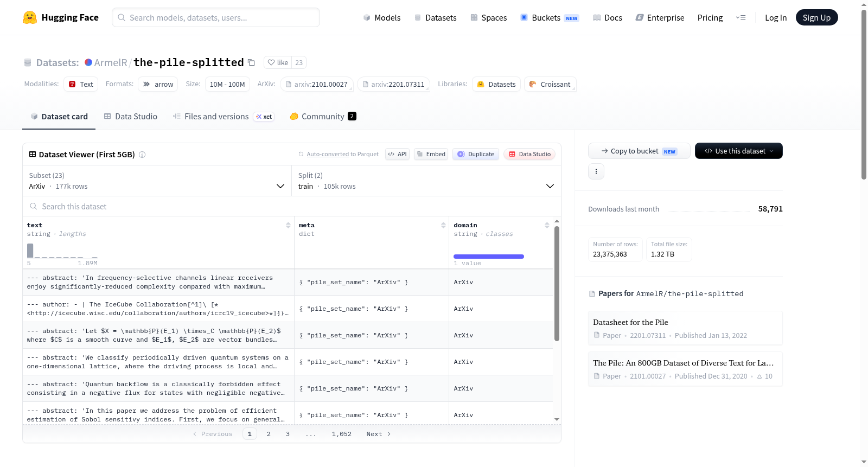Viewport: 868px width, 467px height.
Task: Click the like count 23
Action: pos(299,62)
